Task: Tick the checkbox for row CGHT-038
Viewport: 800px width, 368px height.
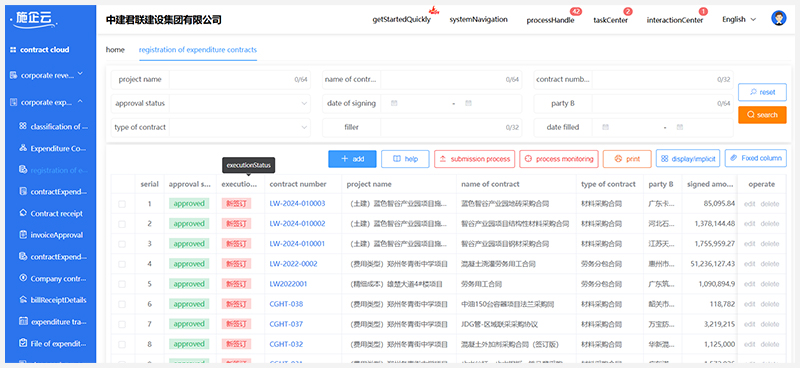Action: pyautogui.click(x=122, y=304)
